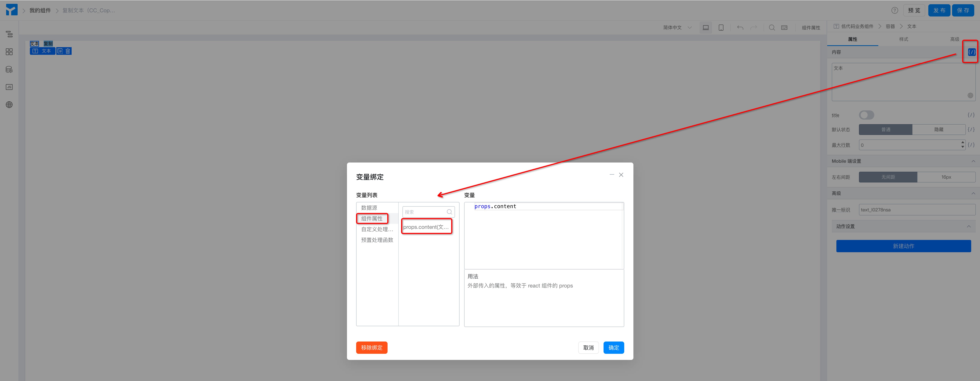The image size is (980, 381).
Task: Click the undo arrow in toolbar
Action: coord(740,27)
